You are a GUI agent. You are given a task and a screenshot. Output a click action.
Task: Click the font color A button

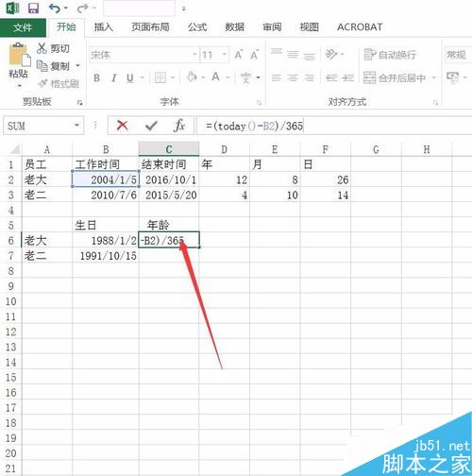tap(215, 76)
